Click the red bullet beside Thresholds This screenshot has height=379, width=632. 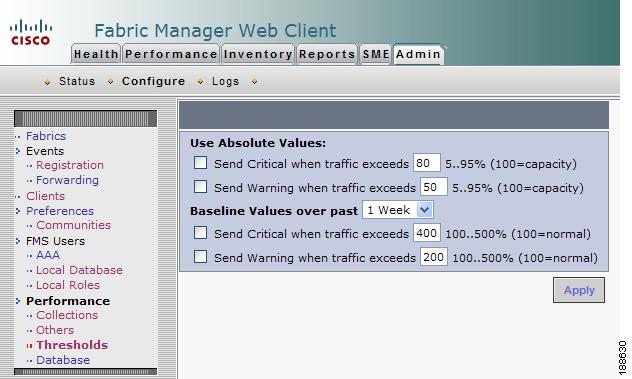(29, 346)
